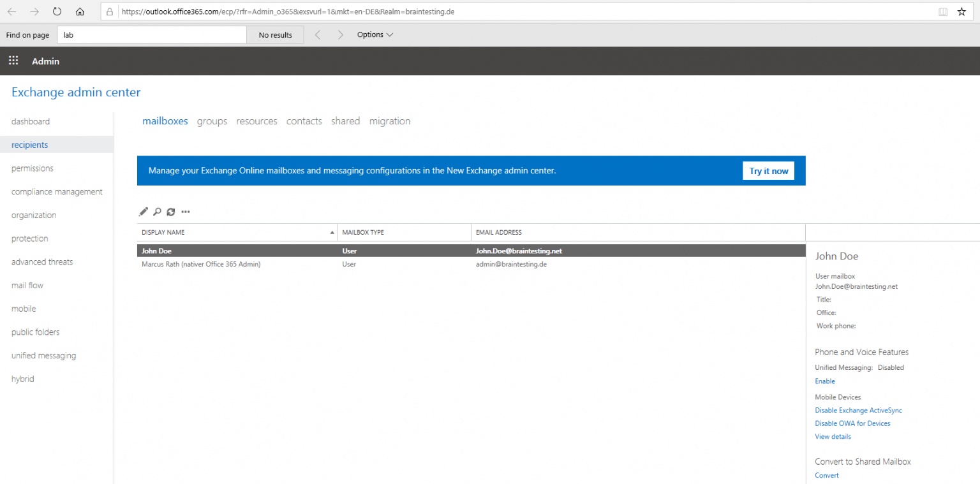
Task: Open the Office 365 app launcher grid icon
Action: tap(13, 61)
